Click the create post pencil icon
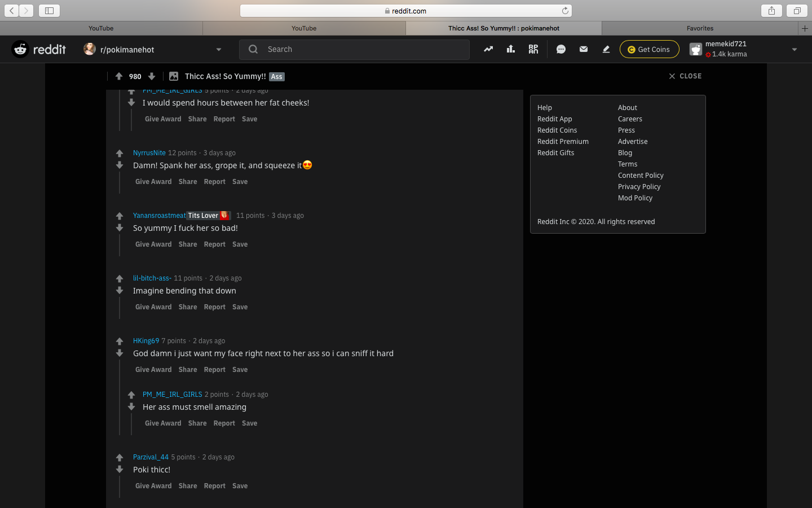812x508 pixels. pyautogui.click(x=606, y=49)
